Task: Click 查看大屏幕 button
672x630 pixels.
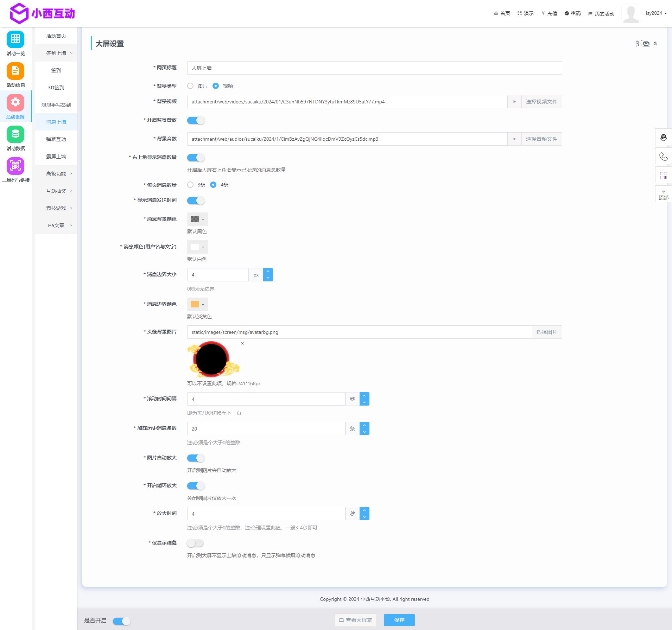Action: point(355,620)
